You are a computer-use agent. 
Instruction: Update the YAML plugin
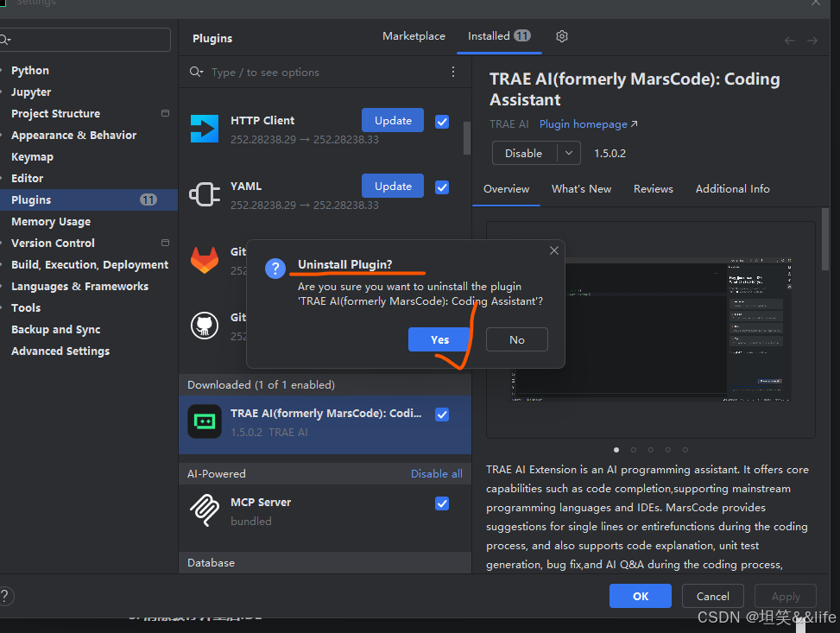coord(393,186)
